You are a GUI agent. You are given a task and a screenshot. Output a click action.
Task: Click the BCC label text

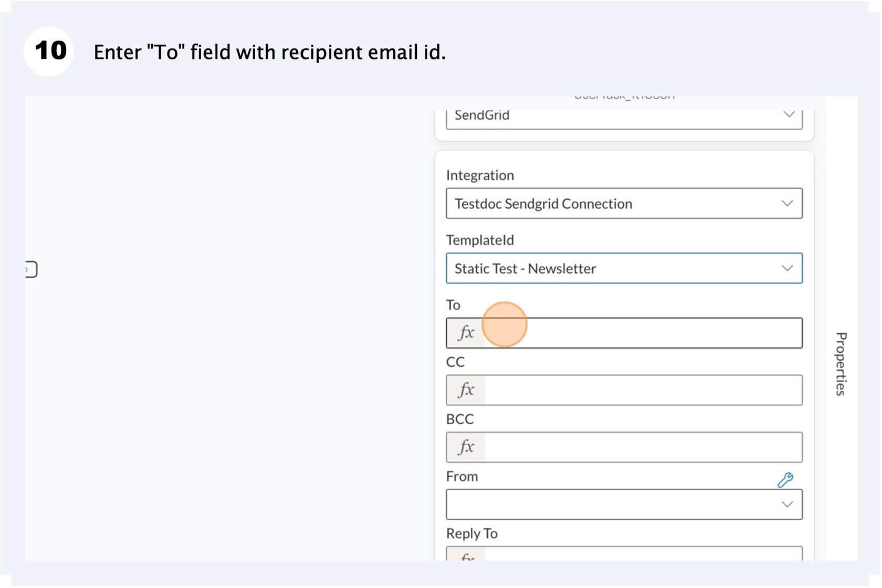[x=460, y=419]
